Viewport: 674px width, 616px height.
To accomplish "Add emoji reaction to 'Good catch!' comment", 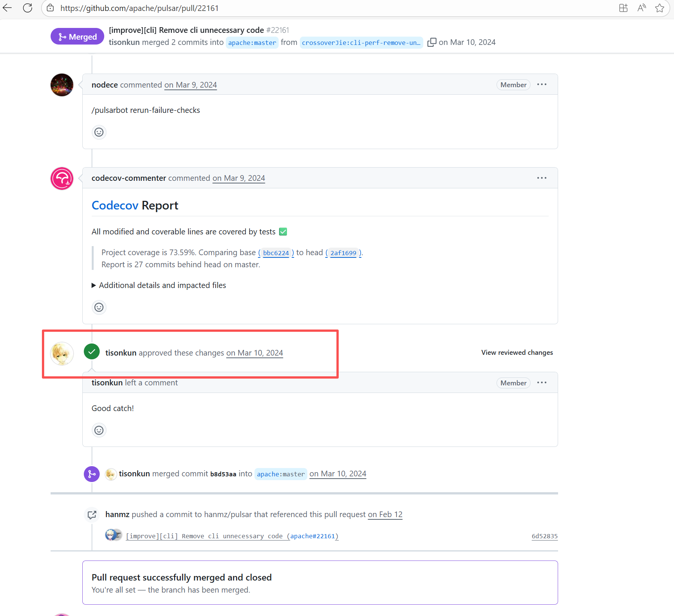I will [99, 430].
